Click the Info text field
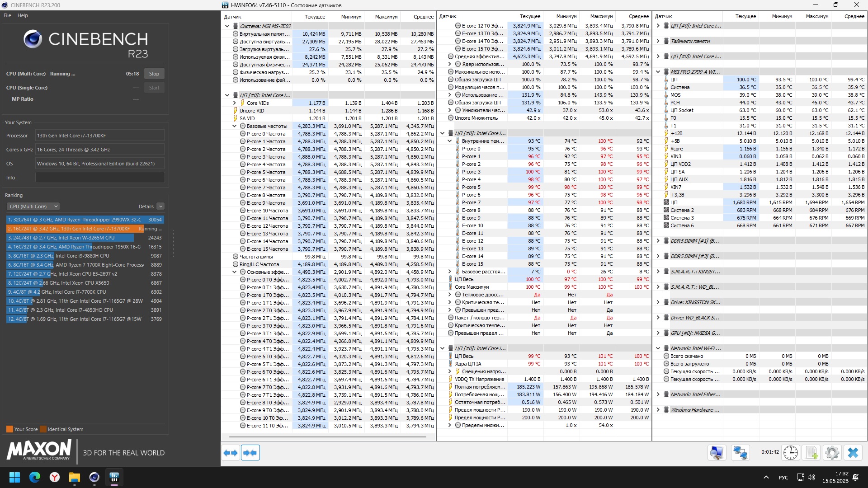 (100, 178)
